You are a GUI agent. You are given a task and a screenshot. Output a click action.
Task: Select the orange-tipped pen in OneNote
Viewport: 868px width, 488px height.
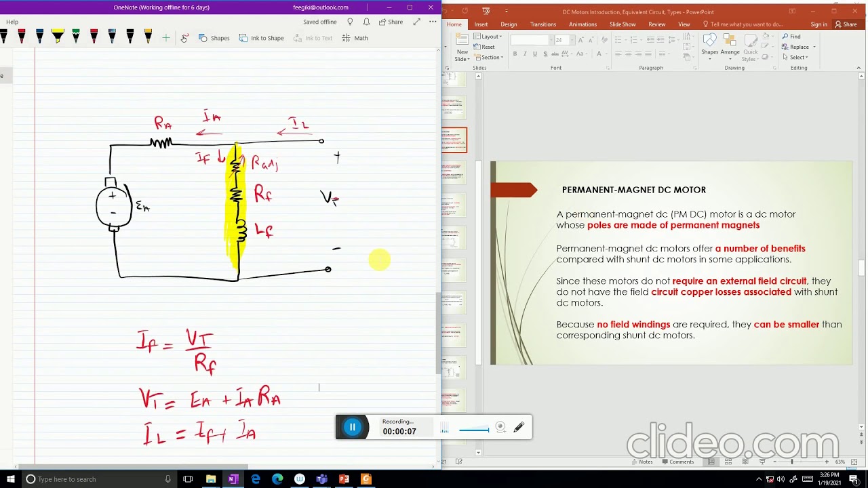[148, 37]
